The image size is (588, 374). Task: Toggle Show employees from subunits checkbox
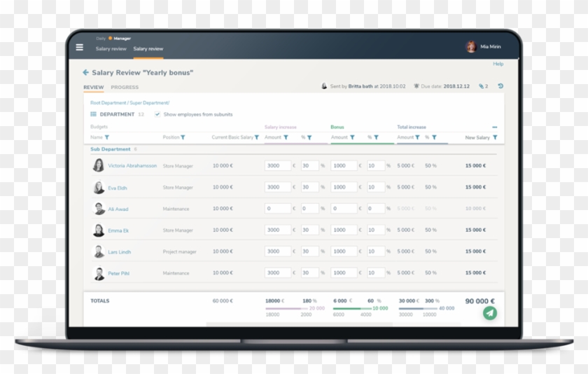pos(157,114)
